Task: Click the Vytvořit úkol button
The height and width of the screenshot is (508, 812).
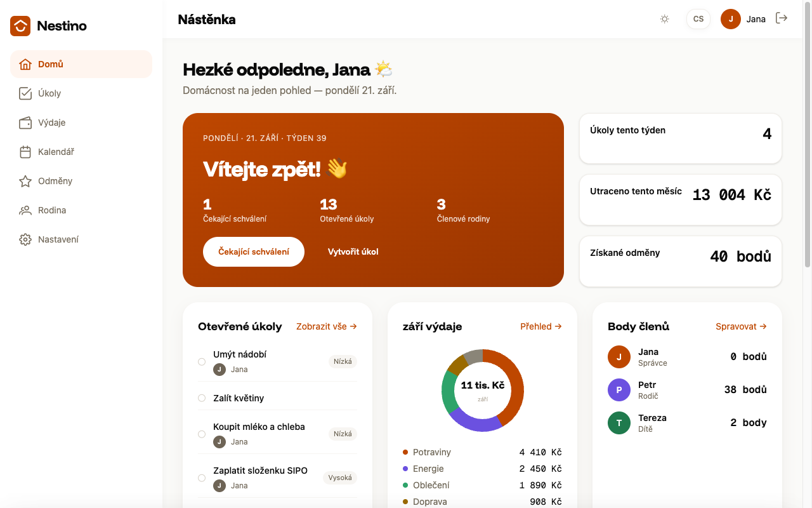Action: [353, 251]
